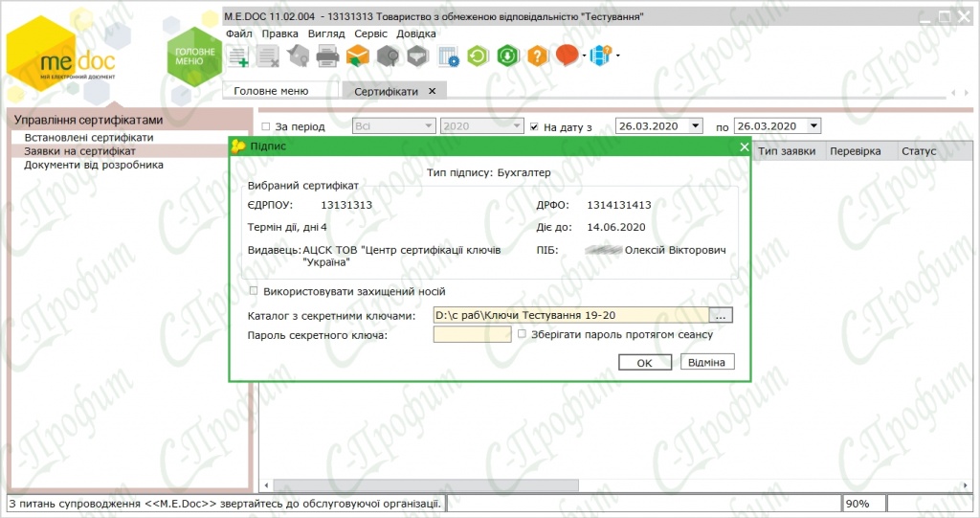Open the end date dropdown after по

click(x=813, y=125)
